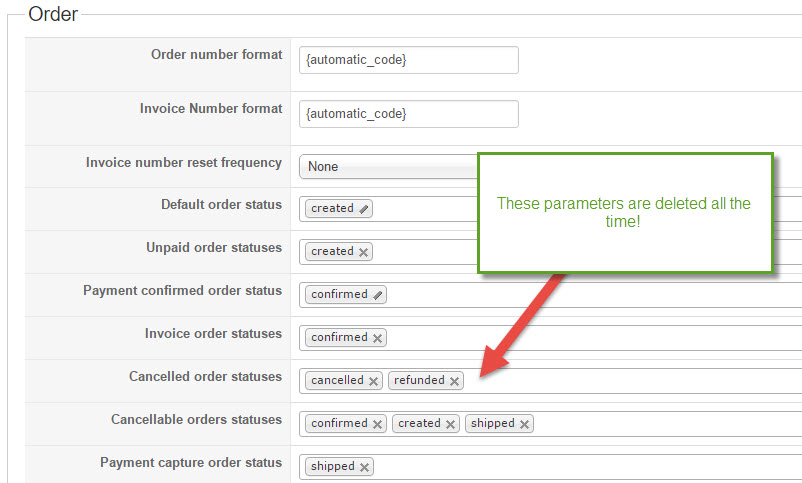Screen dimensions: 802x483
Task: Remove 'confirmed' from Invoice order statuses
Action: coord(377,338)
